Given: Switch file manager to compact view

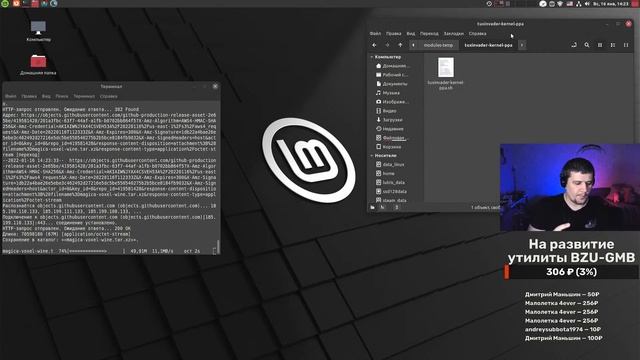Looking at the screenshot, I should pyautogui.click(x=626, y=45).
